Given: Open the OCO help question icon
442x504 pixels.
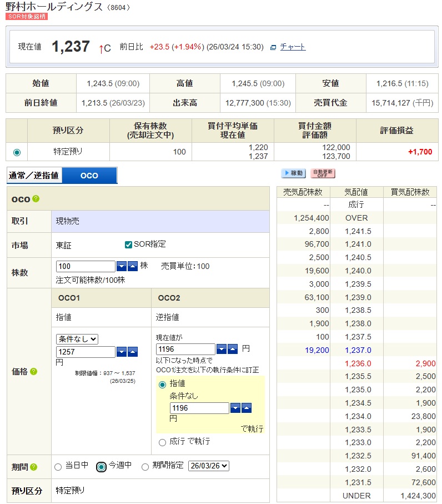Looking at the screenshot, I should click(36, 198).
